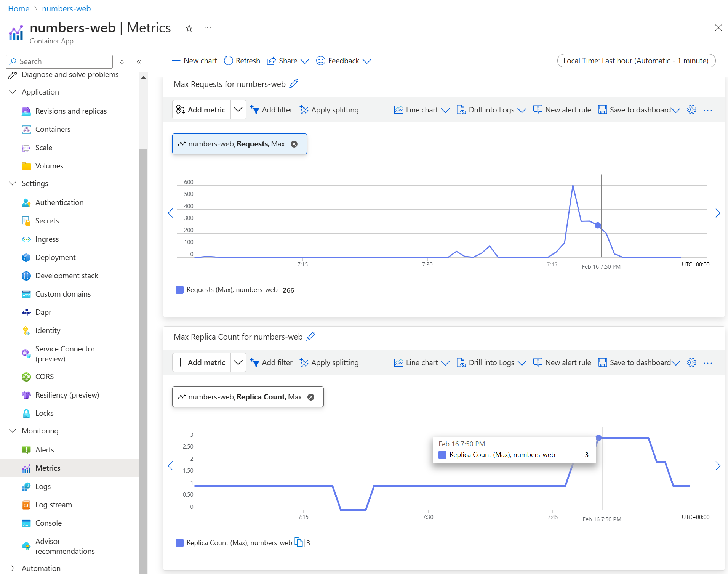Open more options ellipsis on Replica Count chart
The image size is (728, 574).
tap(708, 363)
